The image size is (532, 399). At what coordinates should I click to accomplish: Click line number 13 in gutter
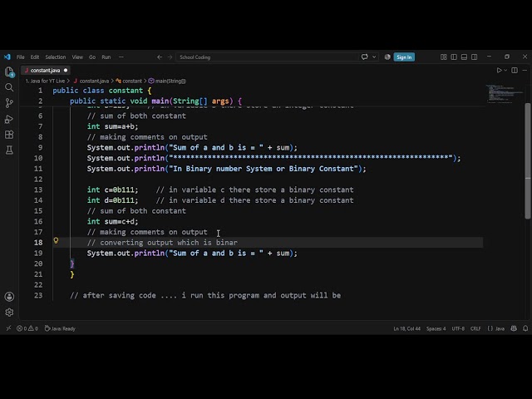tap(38, 190)
